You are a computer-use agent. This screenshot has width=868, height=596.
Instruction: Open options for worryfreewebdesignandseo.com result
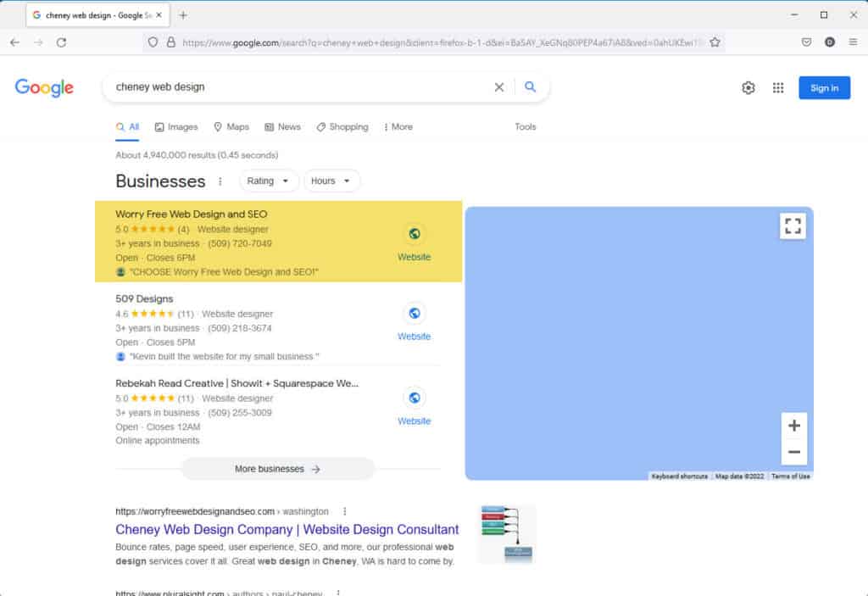tap(345, 511)
